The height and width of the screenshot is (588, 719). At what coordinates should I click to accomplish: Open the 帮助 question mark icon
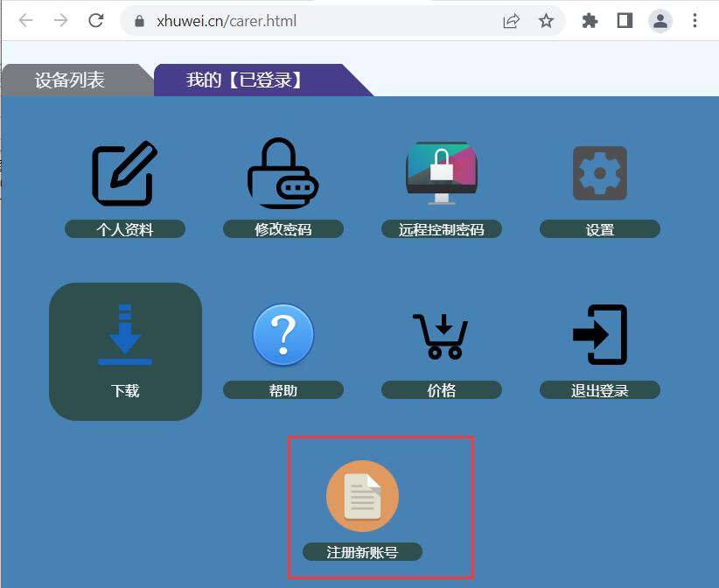tap(283, 334)
